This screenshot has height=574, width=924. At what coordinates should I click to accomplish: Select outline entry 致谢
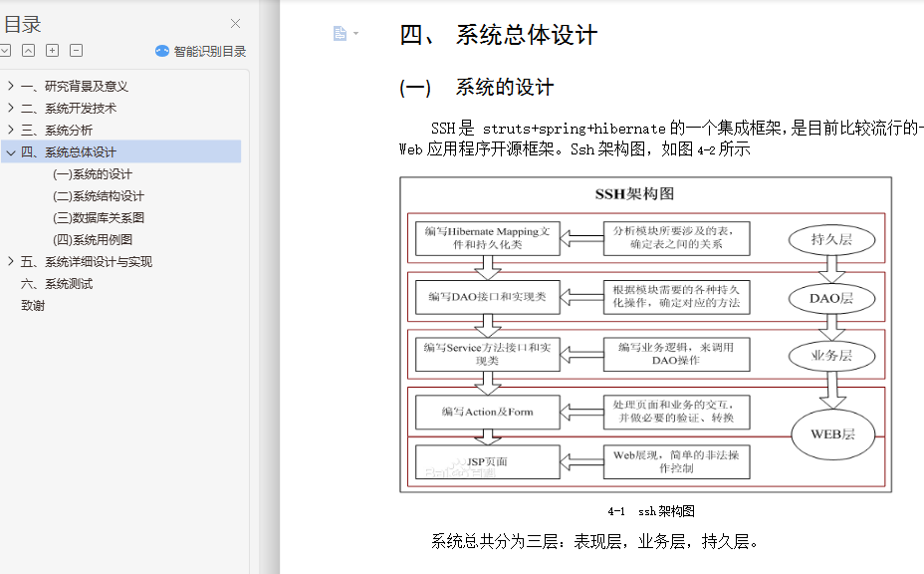33,306
